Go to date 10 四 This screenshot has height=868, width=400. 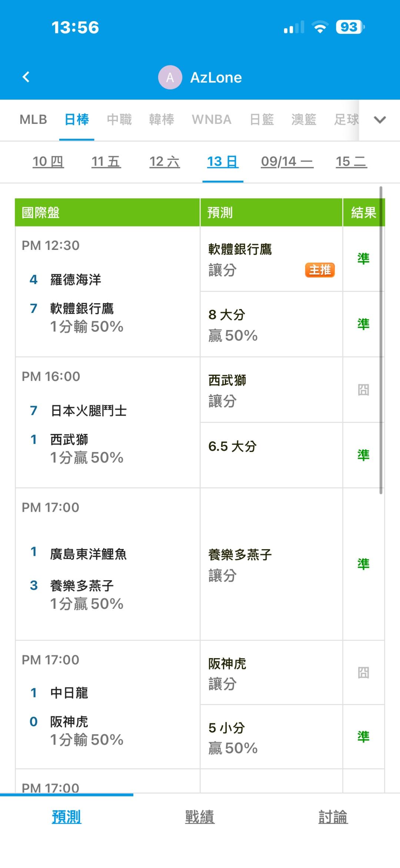coord(48,161)
